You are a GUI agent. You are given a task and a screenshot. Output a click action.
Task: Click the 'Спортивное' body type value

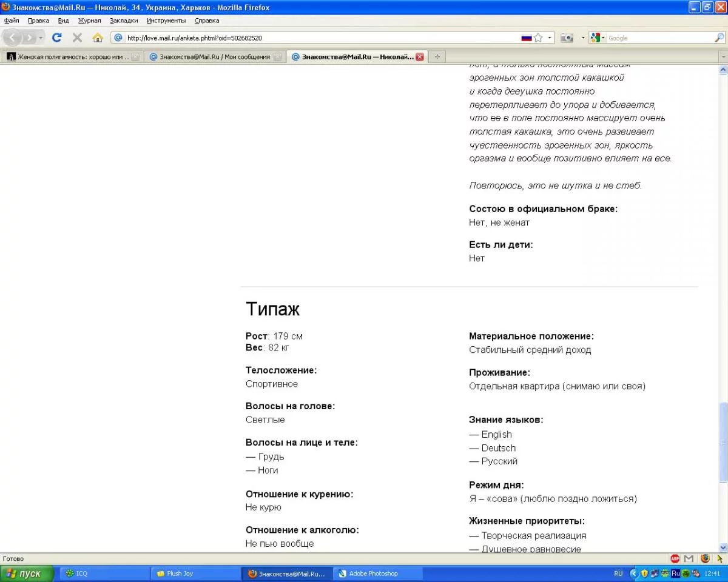tap(272, 384)
